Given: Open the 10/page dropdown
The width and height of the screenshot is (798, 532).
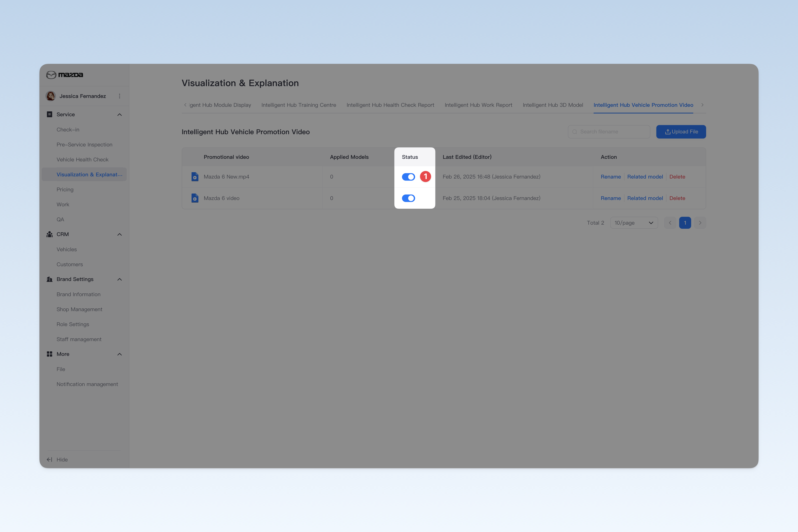Looking at the screenshot, I should pos(634,223).
